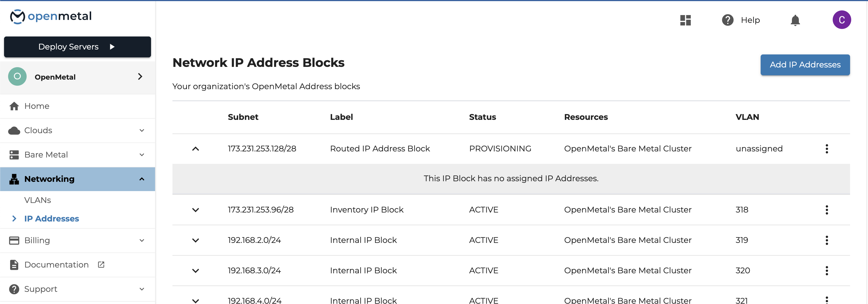868x304 pixels.
Task: Open the three-dot menu for 173.231.253.96/28
Action: click(x=826, y=210)
